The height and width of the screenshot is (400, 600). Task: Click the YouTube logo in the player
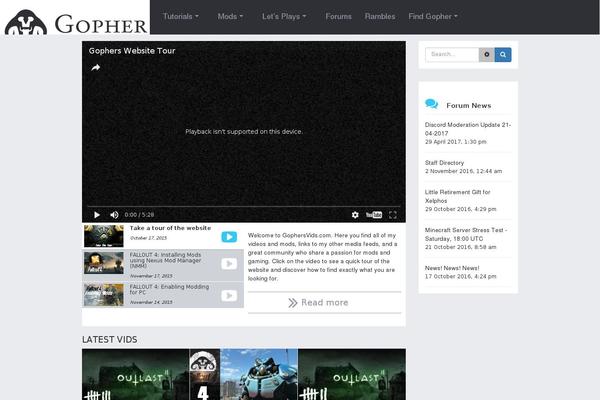point(374,215)
